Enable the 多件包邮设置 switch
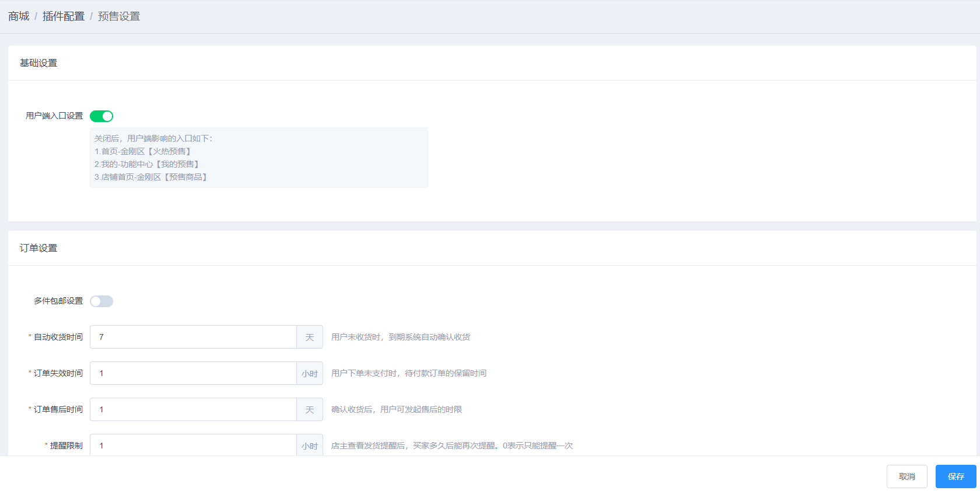The width and height of the screenshot is (980, 494). pyautogui.click(x=101, y=301)
